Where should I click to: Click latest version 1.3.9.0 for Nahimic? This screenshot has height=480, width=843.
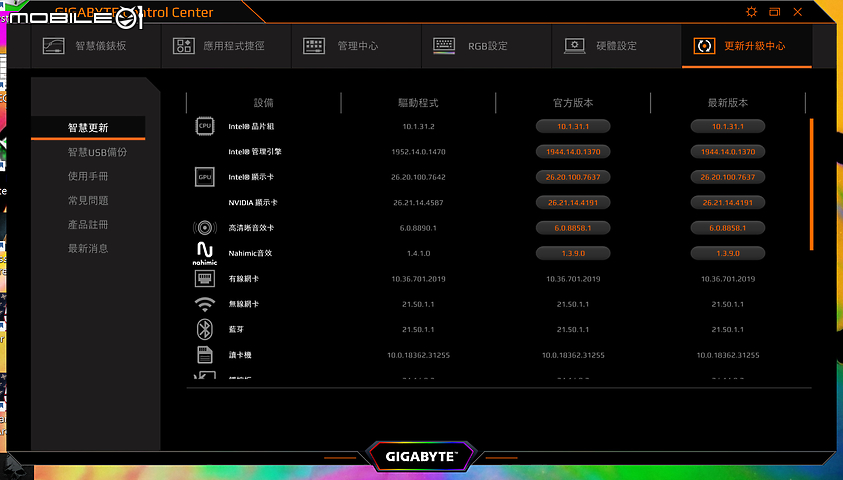[x=728, y=253]
